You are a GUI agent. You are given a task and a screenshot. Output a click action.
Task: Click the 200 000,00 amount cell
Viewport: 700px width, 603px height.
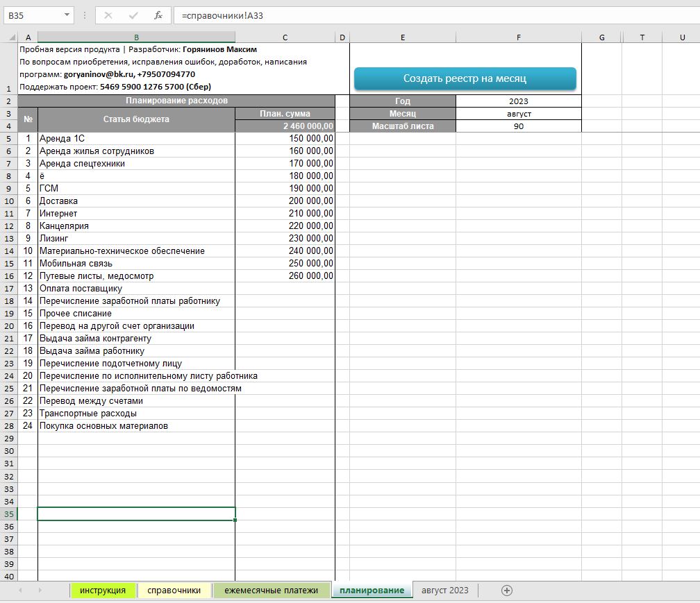point(285,201)
